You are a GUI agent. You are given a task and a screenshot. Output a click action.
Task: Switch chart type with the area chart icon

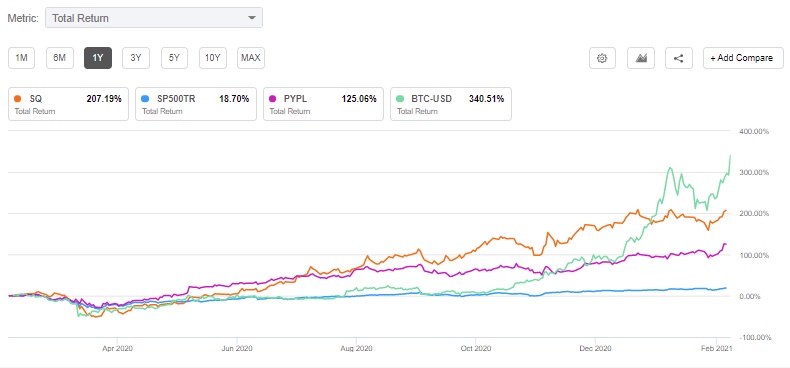tap(641, 58)
